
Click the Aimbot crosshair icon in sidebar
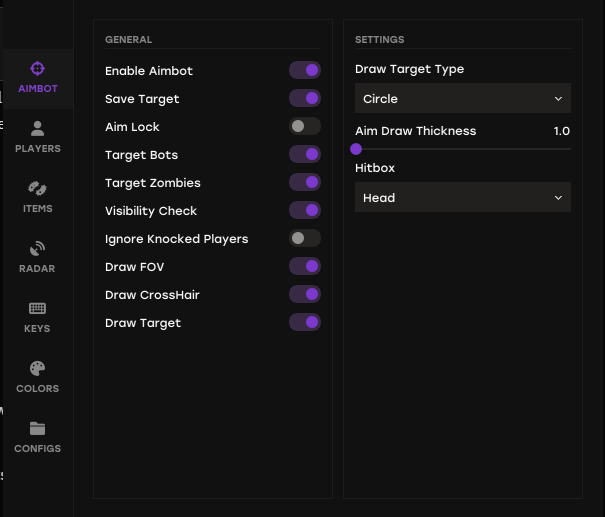coord(37,69)
